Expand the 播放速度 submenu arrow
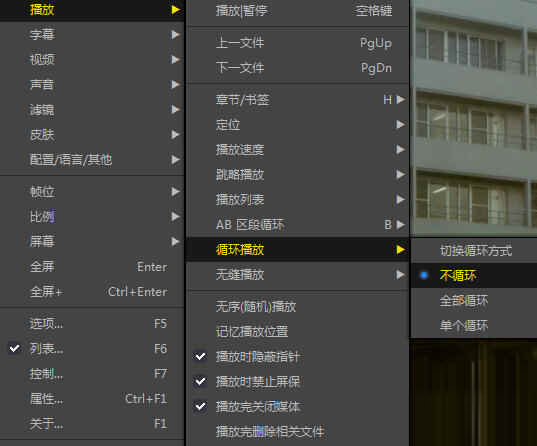This screenshot has width=537, height=446. click(x=400, y=149)
